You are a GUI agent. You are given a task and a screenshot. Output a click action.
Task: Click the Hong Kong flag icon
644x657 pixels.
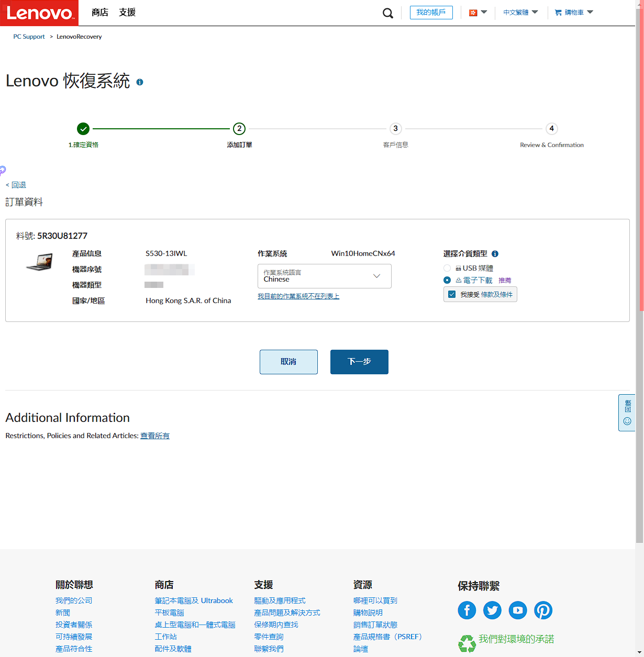coord(473,13)
